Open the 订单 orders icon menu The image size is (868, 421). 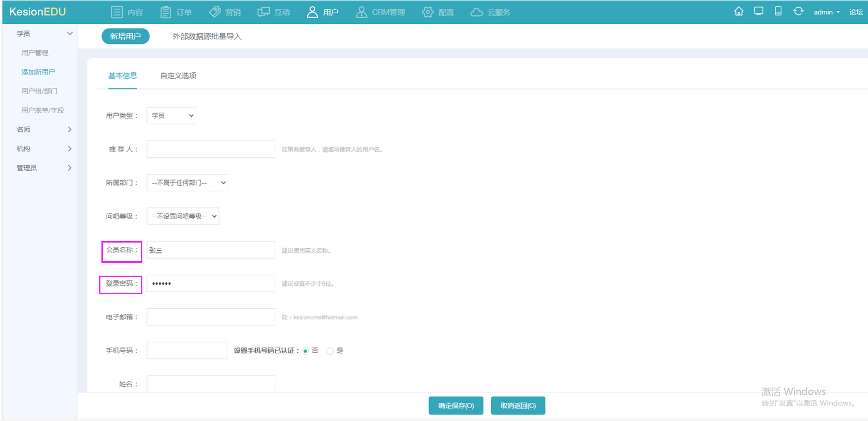point(166,12)
